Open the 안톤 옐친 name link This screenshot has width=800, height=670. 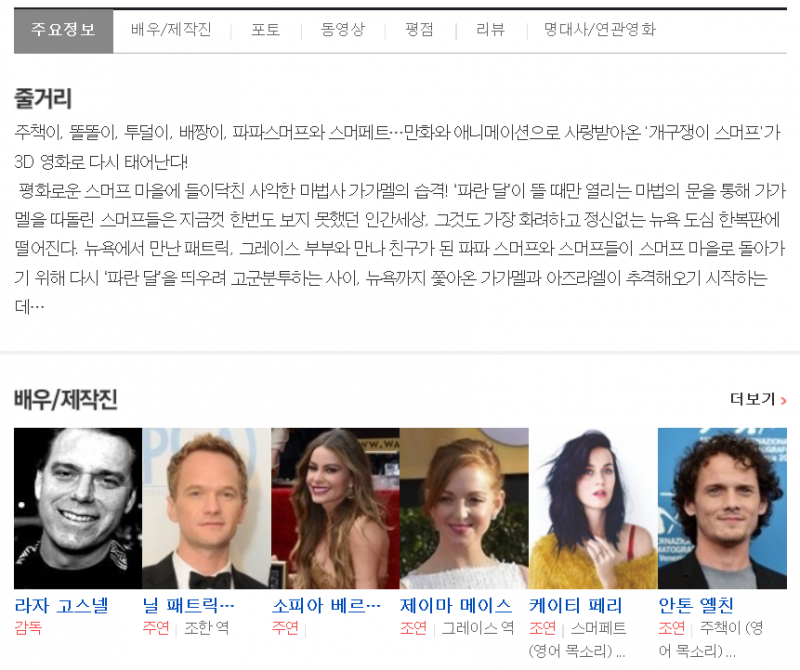pos(696,605)
